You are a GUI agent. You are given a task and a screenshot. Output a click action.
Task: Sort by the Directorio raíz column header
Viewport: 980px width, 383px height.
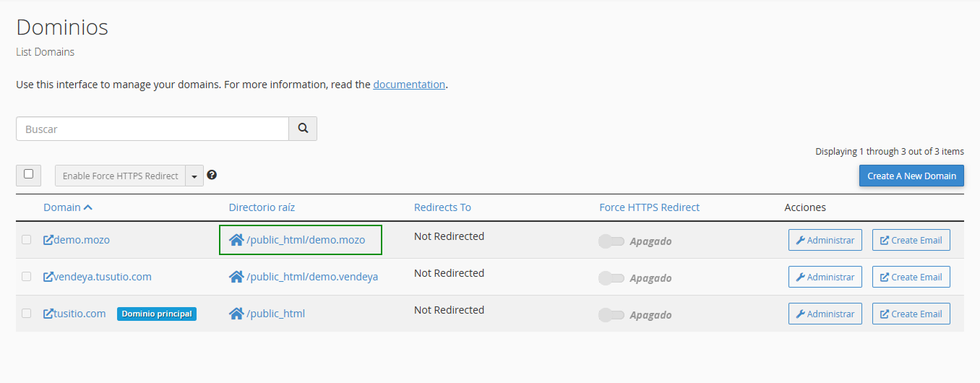(x=262, y=207)
